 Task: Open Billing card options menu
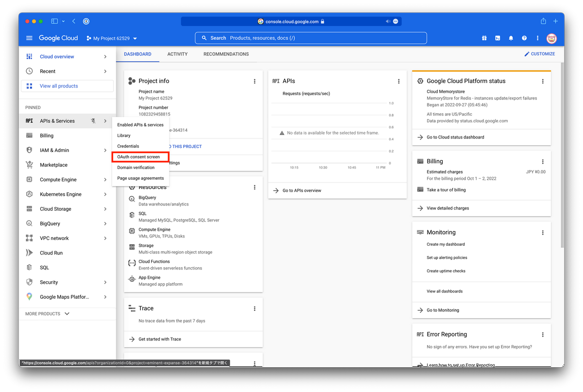[x=543, y=161]
